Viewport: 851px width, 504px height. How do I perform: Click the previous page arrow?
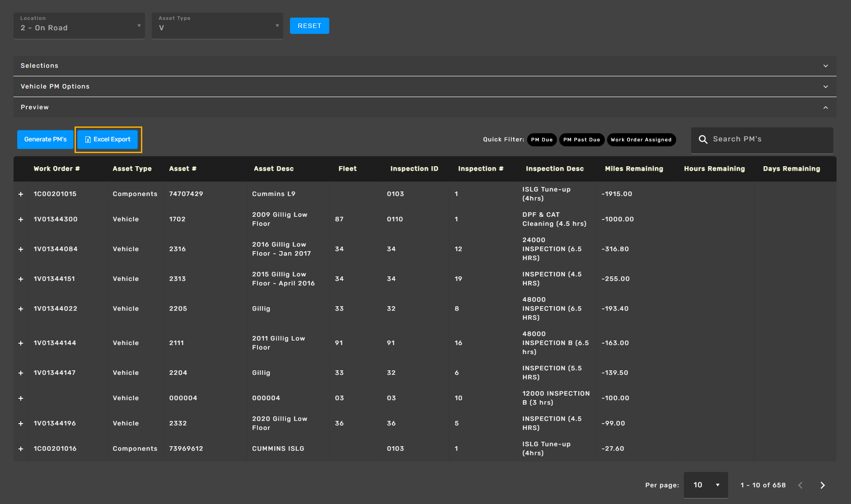800,485
